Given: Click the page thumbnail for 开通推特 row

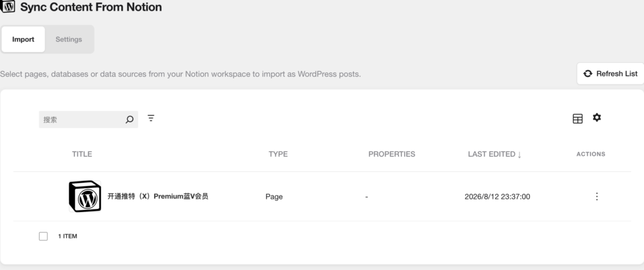Looking at the screenshot, I should [85, 196].
